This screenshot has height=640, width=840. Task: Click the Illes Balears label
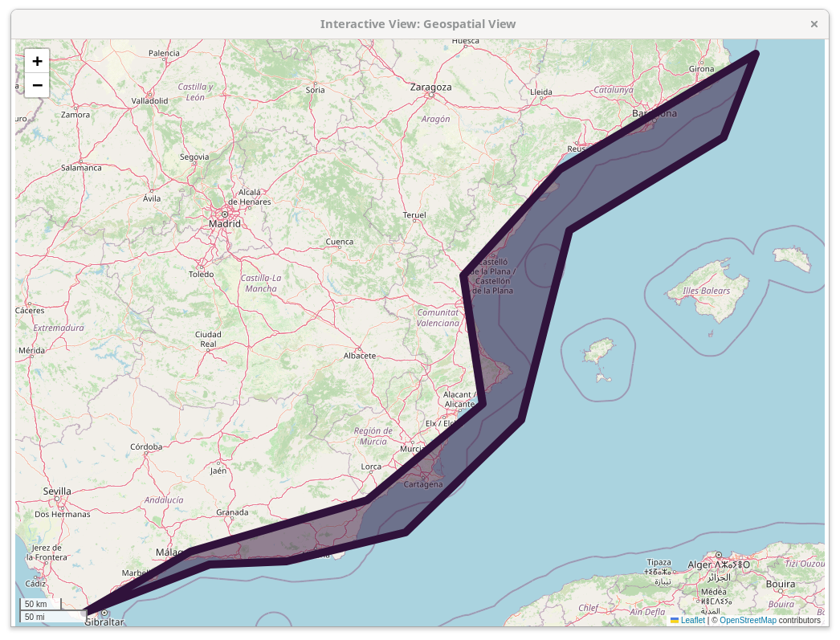tap(706, 291)
